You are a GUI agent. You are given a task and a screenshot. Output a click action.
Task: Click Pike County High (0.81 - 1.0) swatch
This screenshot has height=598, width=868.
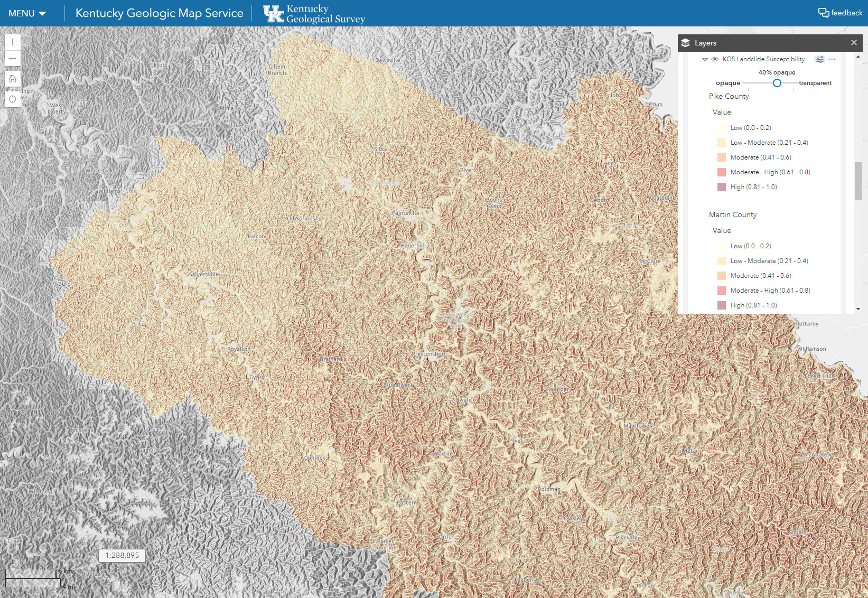point(722,187)
